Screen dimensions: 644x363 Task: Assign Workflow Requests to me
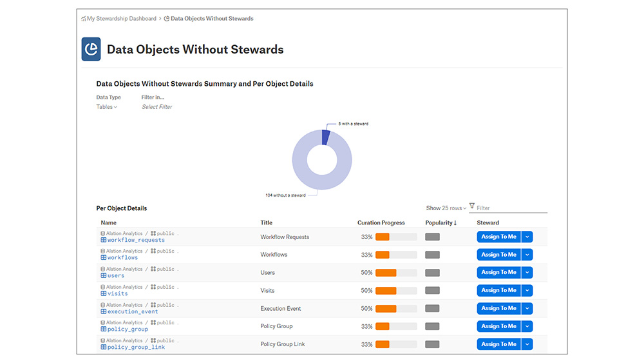pos(498,237)
